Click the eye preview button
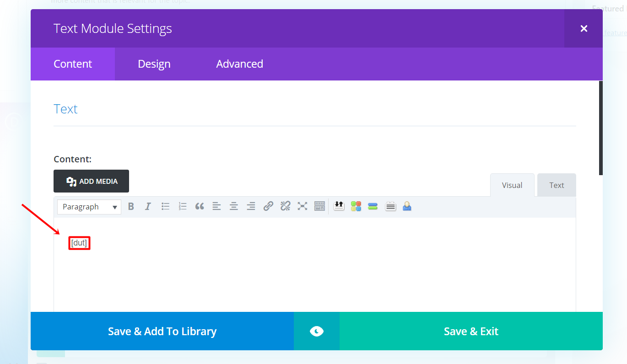Viewport: 627px width, 364px height. point(317,332)
